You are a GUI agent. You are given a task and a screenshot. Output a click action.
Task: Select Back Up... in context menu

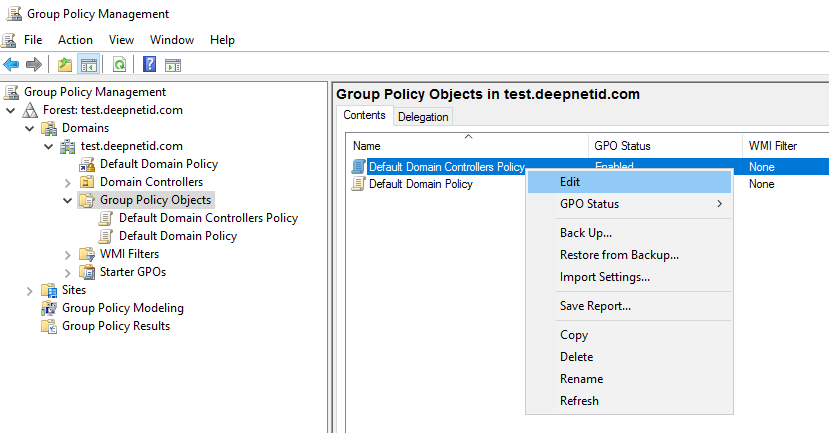pos(586,233)
